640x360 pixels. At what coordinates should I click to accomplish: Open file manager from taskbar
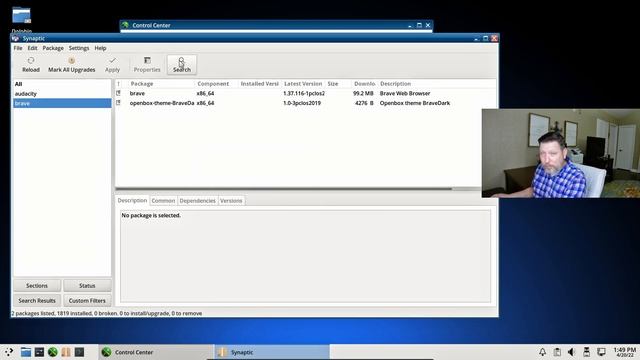[x=26, y=352]
